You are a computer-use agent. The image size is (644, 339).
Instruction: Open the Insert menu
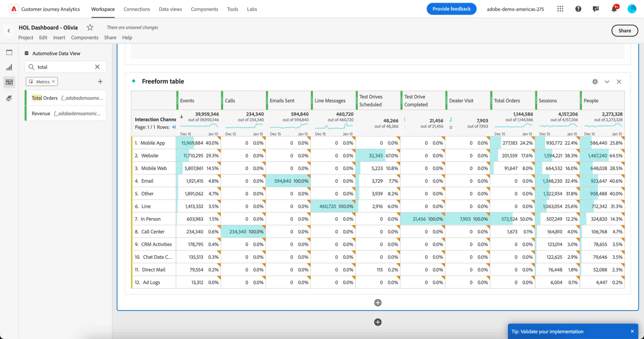point(59,37)
